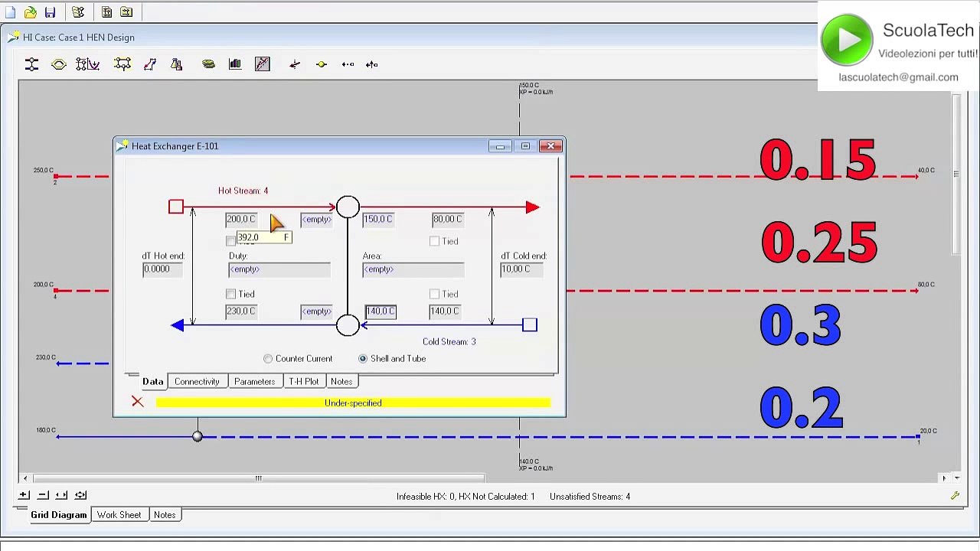Viewport: 980px width, 551px height.
Task: Click the horizontal scrollbar thumb under grid
Action: pyautogui.click(x=258, y=478)
